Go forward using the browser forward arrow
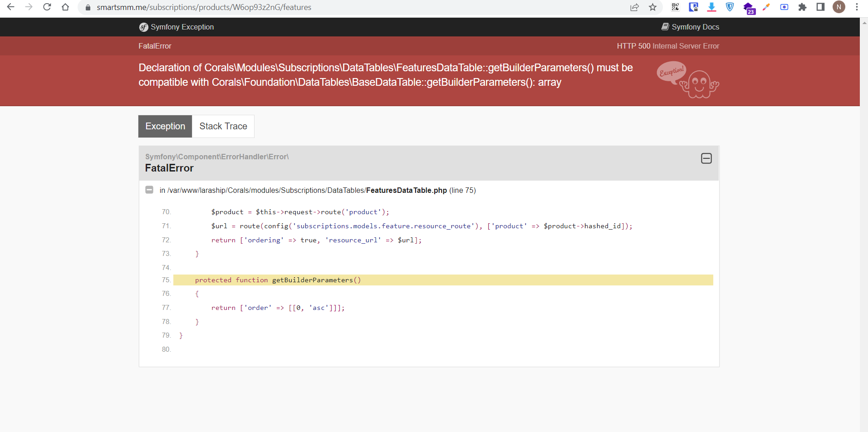The height and width of the screenshot is (432, 868). pos(29,7)
